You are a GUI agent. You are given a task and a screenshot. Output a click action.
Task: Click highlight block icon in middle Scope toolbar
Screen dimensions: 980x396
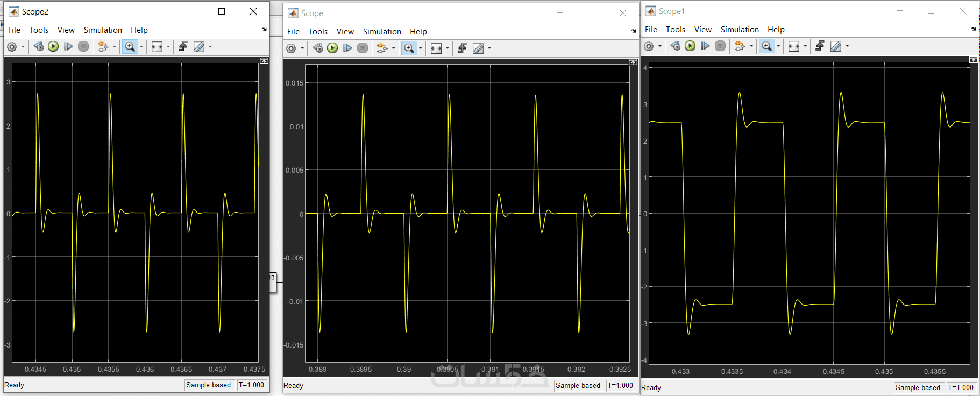pos(382,48)
